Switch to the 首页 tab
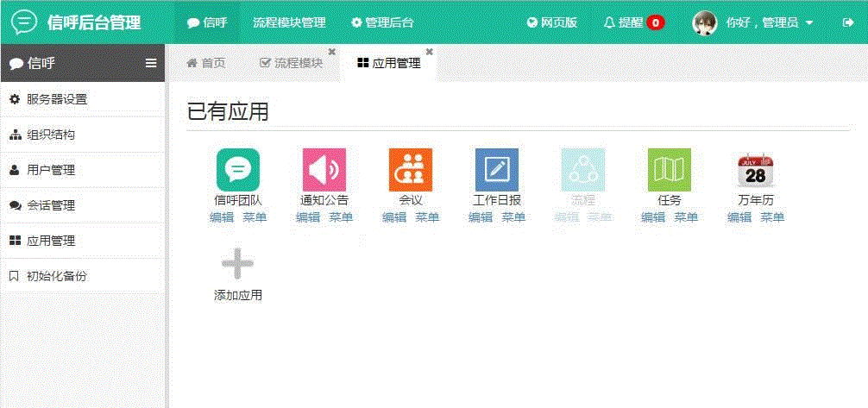This screenshot has height=408, width=868. click(206, 63)
